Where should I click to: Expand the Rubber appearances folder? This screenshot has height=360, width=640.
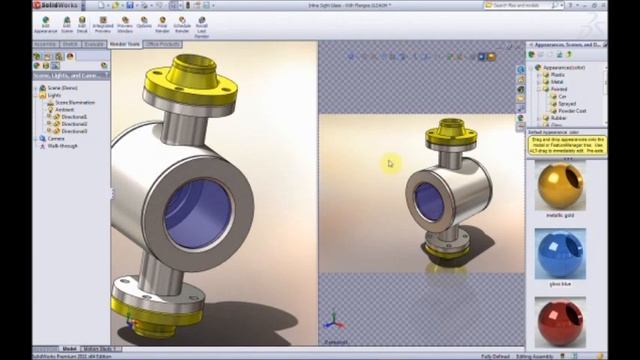click(x=539, y=118)
